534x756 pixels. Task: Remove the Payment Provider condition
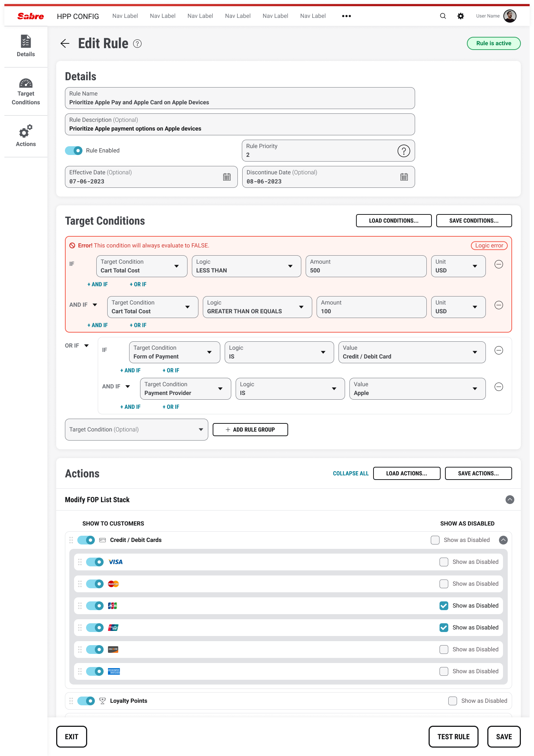pos(499,387)
